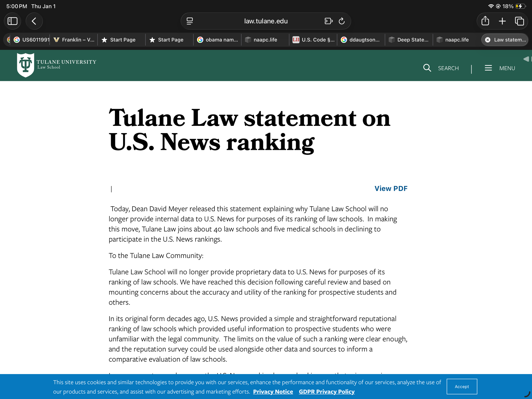
Task: Switch to the U.S. Code tab
Action: 313,40
